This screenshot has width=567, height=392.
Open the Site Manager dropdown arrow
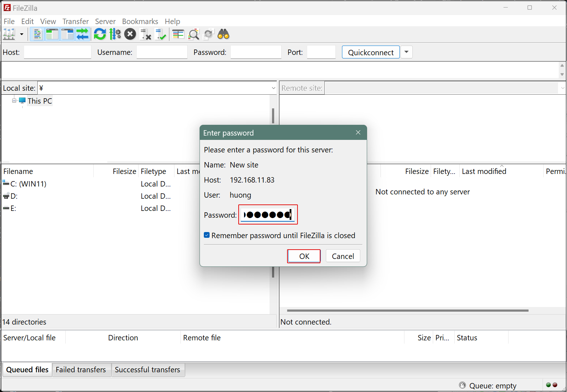22,34
